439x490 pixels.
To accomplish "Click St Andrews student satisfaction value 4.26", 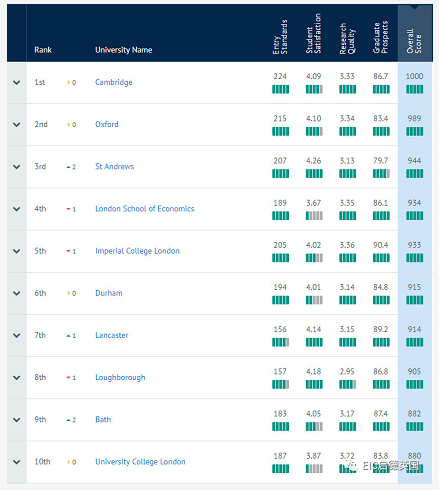I will (314, 161).
